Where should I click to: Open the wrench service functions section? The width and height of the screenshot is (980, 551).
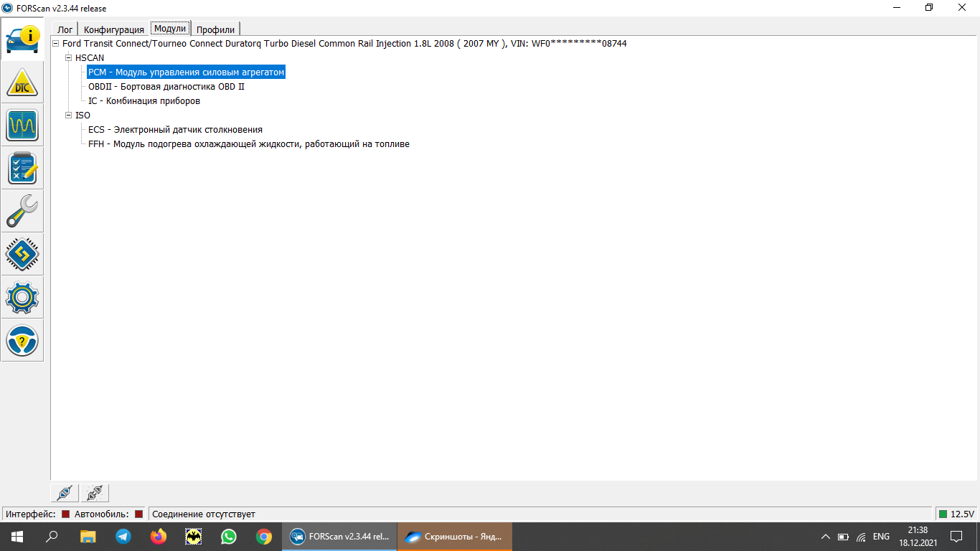(22, 212)
